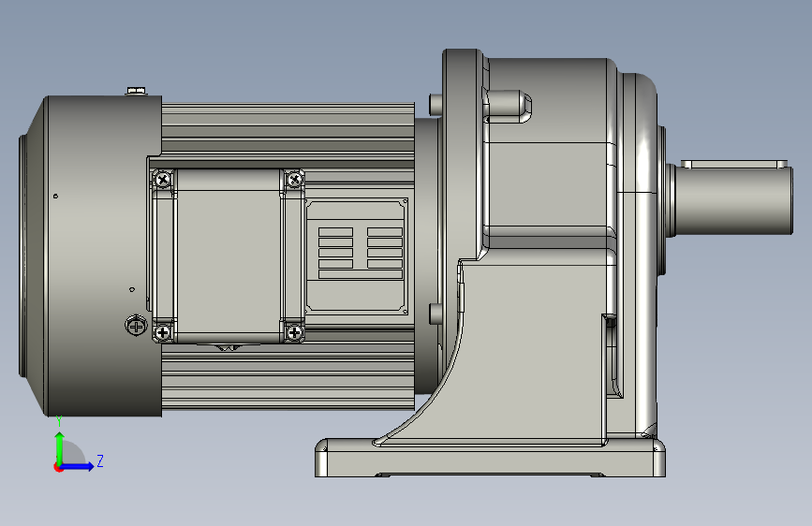Click the red X axis origin dot of the triad
This screenshot has height=526, width=812.
pyautogui.click(x=57, y=467)
